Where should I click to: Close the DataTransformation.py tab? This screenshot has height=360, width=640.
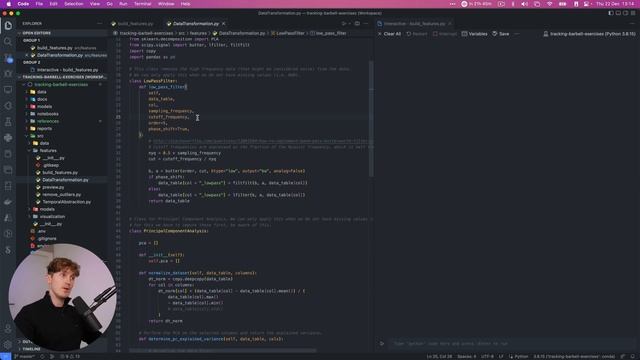tap(224, 24)
